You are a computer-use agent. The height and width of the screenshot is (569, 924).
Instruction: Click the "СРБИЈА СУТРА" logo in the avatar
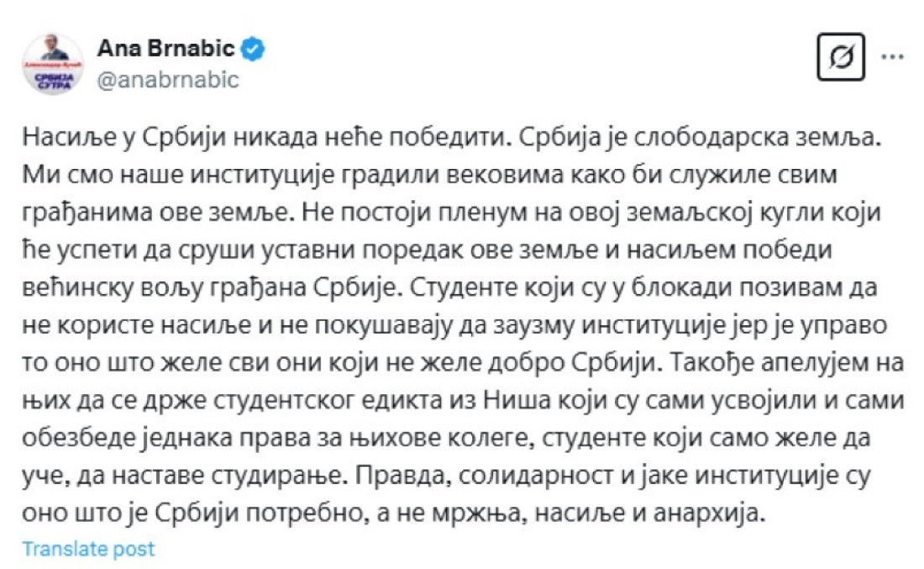[x=52, y=77]
